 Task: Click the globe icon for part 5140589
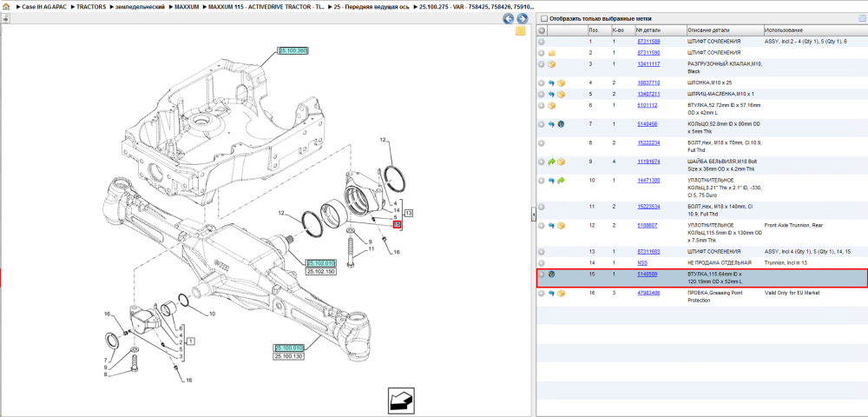[551, 275]
